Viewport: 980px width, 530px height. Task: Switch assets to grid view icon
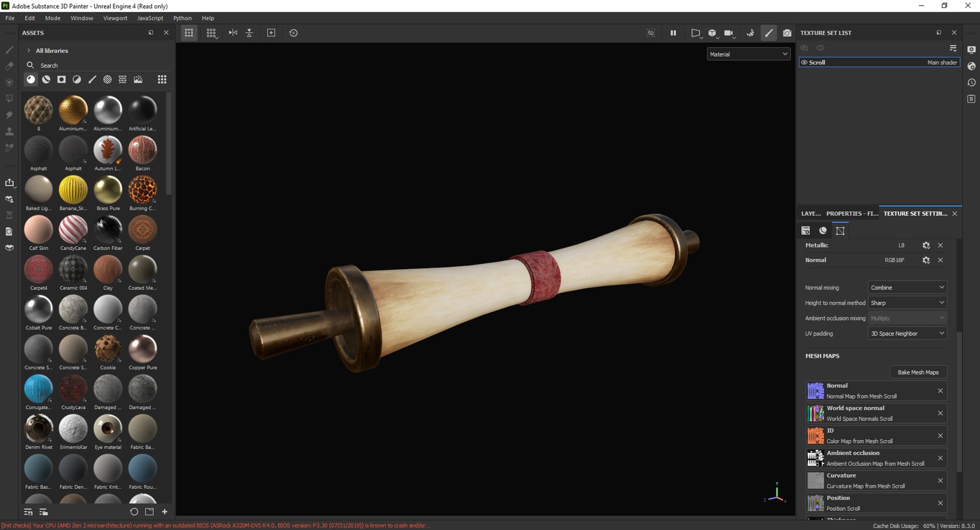(x=162, y=80)
